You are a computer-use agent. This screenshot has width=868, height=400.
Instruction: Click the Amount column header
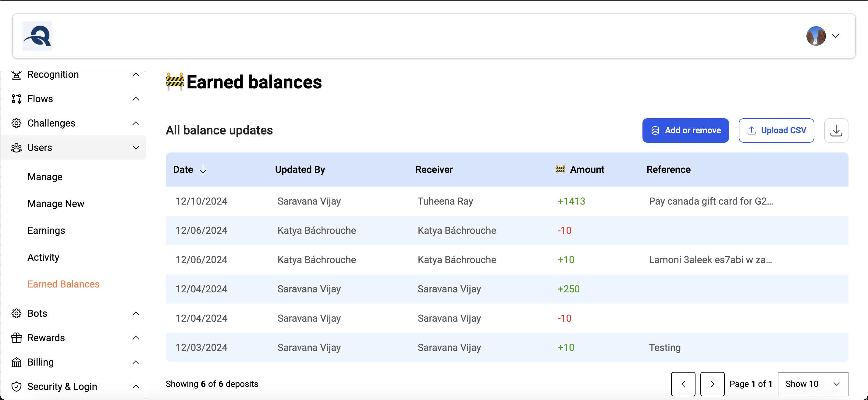pyautogui.click(x=587, y=170)
